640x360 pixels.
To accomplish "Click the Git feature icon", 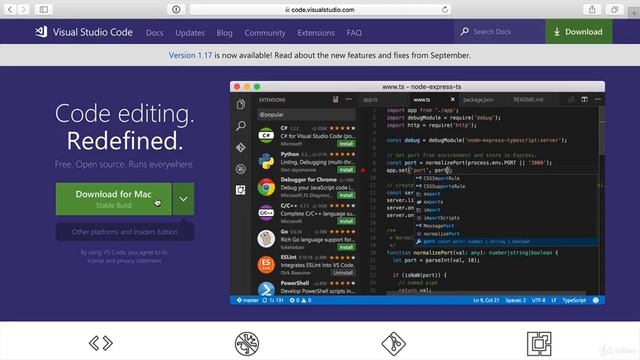I will [x=393, y=343].
